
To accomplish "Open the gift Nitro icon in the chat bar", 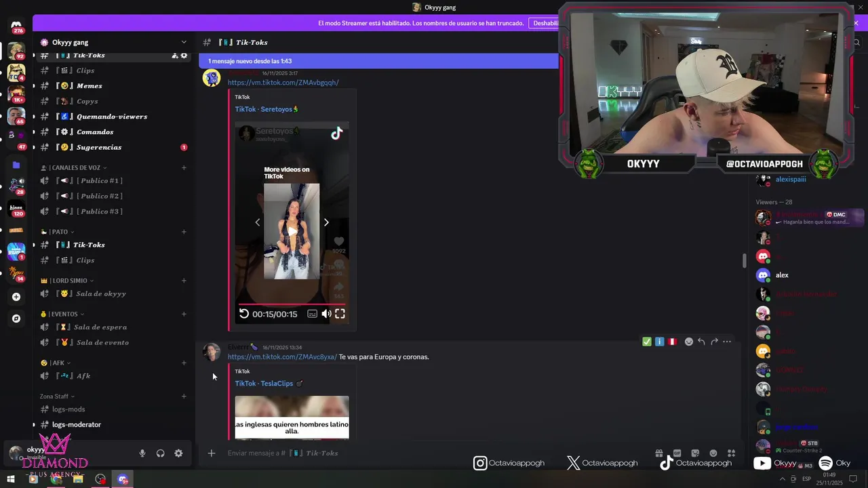I will [x=658, y=453].
